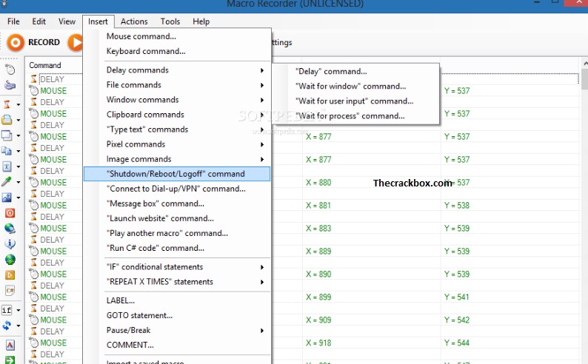This screenshot has height=364, width=588.
Task: Click the blue repeat arrows sidebar icon
Action: (7, 326)
